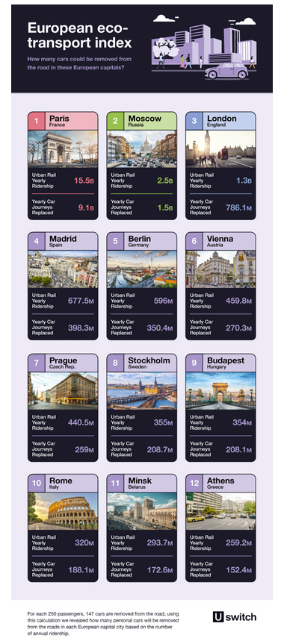This screenshot has height=644, width=281.
Task: Open the Arc de Triomphe Paris photo
Action: (x=63, y=149)
